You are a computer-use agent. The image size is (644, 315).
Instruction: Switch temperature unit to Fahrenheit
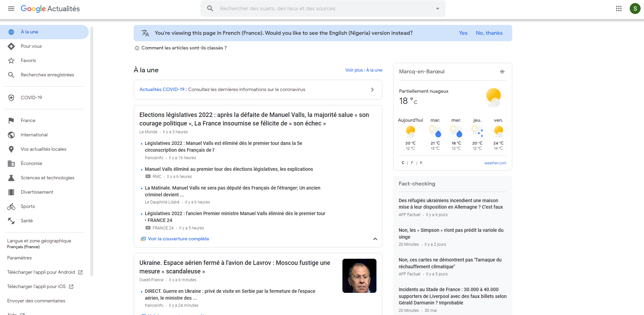point(412,163)
